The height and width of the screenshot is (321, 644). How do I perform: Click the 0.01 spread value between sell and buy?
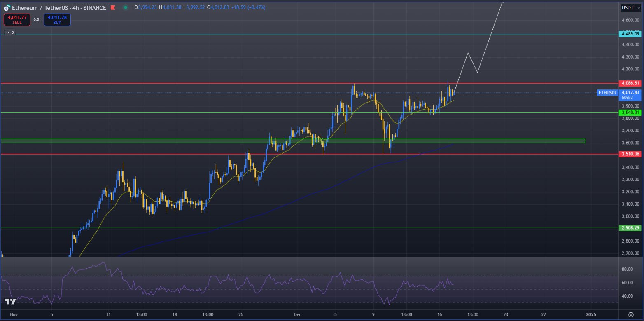pos(37,19)
